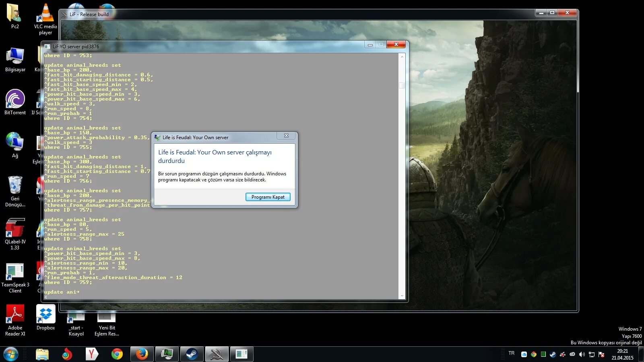Close the LiF - Release build window

click(x=567, y=13)
